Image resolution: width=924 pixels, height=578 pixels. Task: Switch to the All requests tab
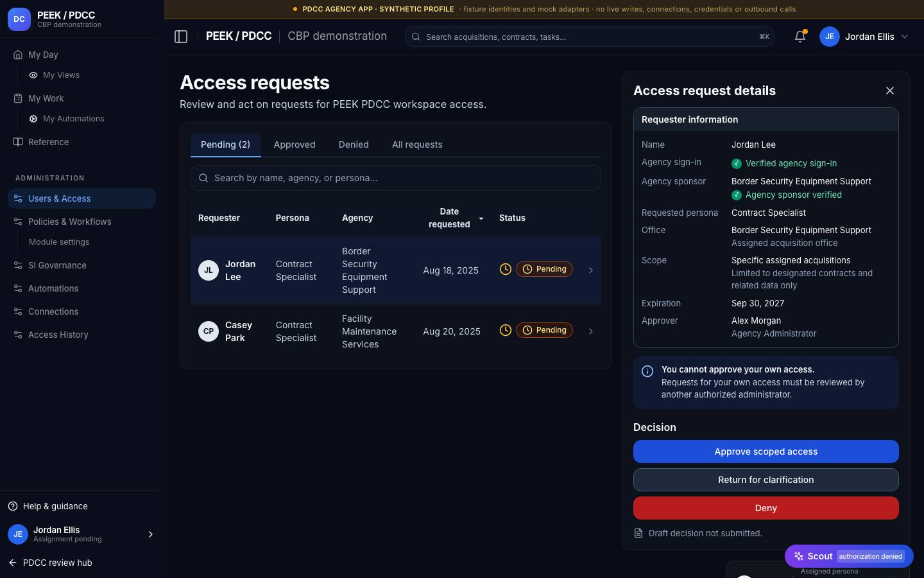point(417,144)
